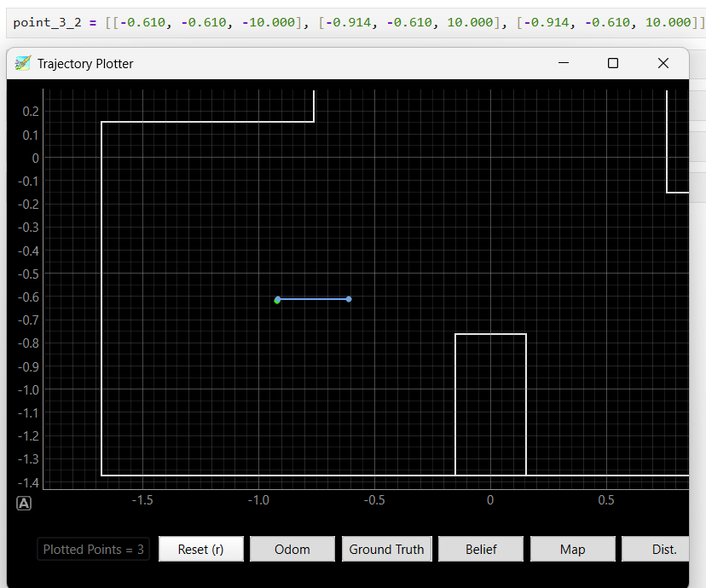Image resolution: width=706 pixels, height=588 pixels.
Task: Close the Trajectory Plotter window
Action: (x=663, y=63)
